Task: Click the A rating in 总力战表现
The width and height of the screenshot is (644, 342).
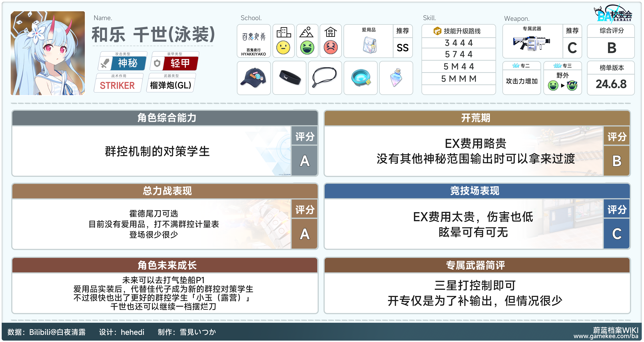Action: click(x=304, y=234)
